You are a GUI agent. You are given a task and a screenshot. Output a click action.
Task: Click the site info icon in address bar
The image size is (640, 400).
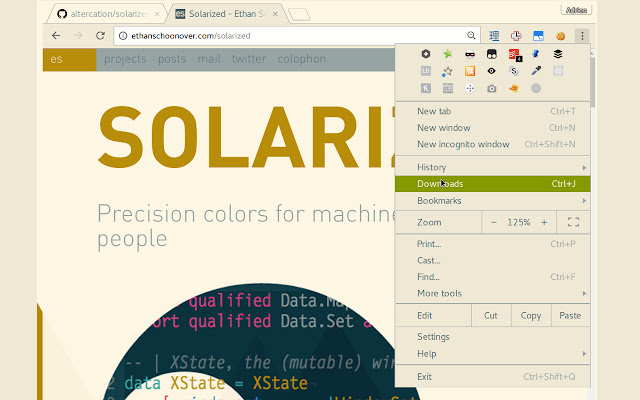point(122,36)
